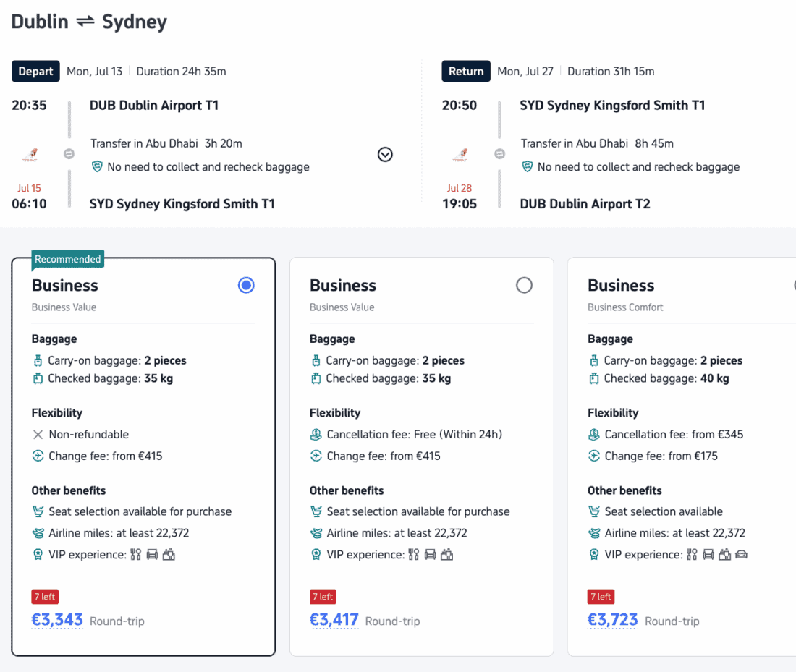796x672 pixels.
Task: Click the Recommended badge on first card
Action: point(67,260)
